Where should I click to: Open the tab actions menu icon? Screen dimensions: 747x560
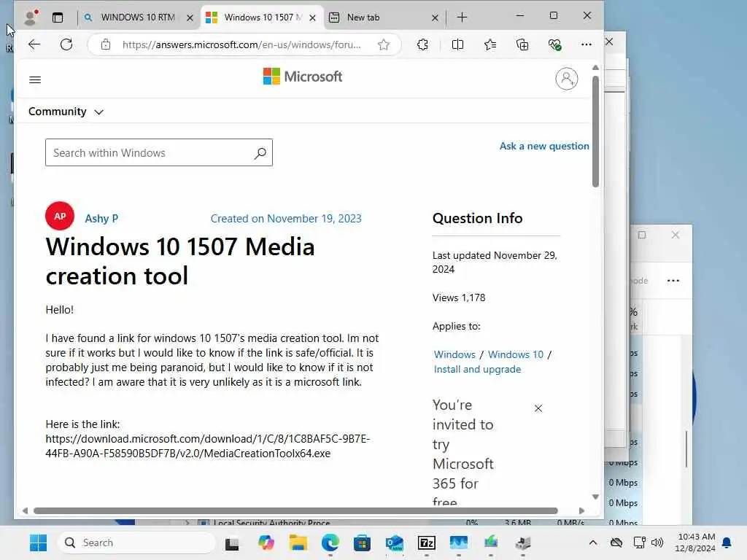point(58,17)
